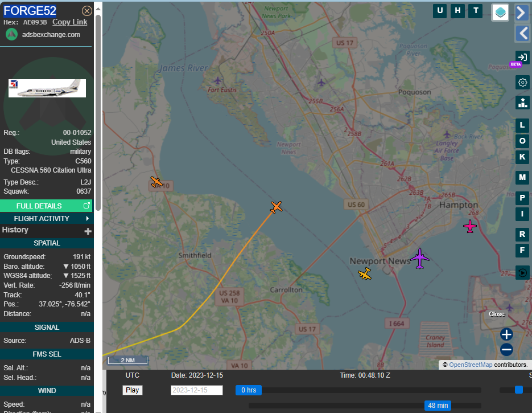532x413 pixels.
Task: Click the Copy Link link
Action: point(70,22)
